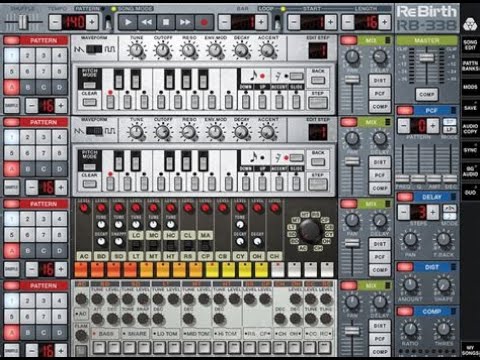This screenshot has width=480, height=360.
Task: Click the Flam knob on the 909
Action: click(81, 335)
